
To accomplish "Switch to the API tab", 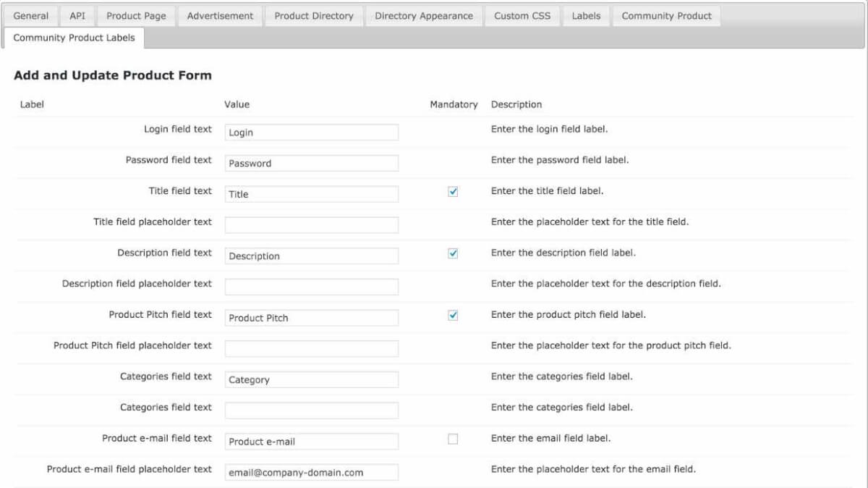I will 77,16.
